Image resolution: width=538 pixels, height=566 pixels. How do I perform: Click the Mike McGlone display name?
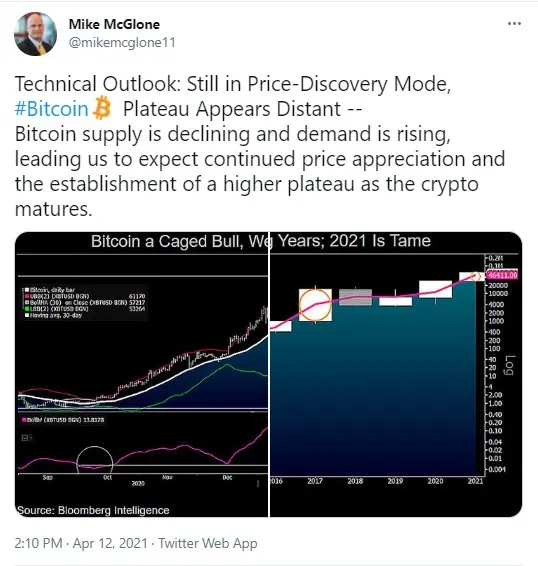[114, 24]
